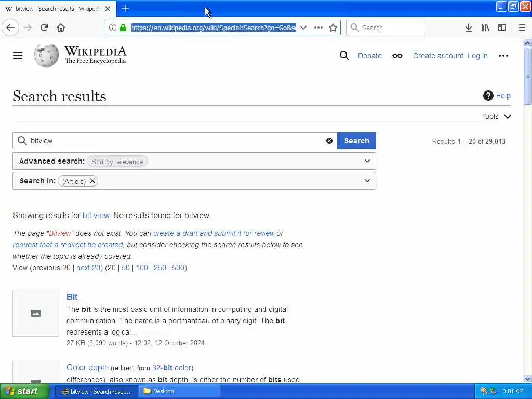Toggle the Firefox sidebar icon

point(502,28)
